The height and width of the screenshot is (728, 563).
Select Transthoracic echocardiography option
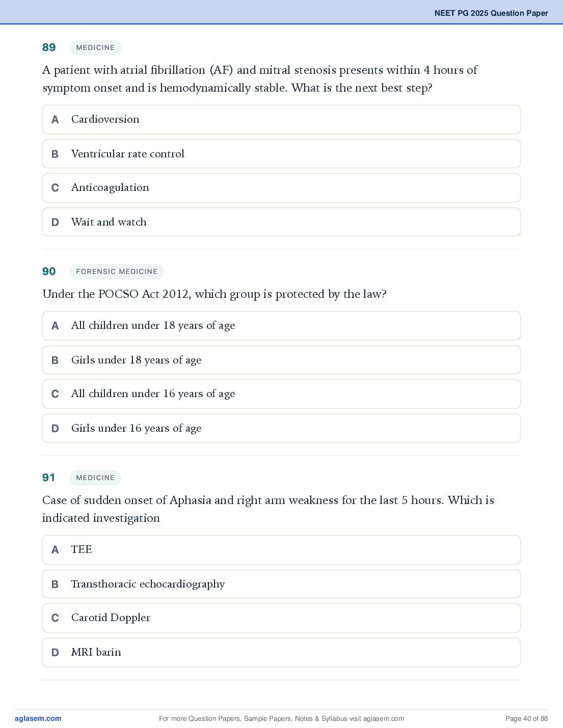pos(281,584)
